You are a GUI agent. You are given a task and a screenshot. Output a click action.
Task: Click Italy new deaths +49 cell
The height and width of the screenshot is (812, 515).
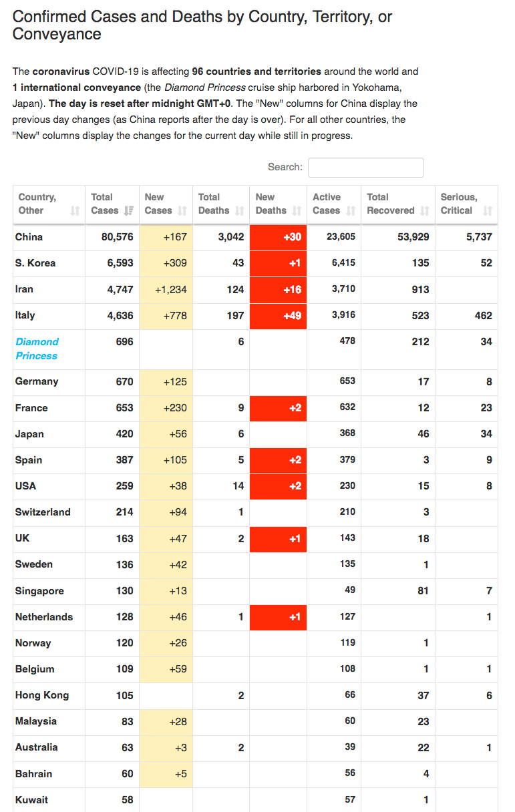[278, 316]
